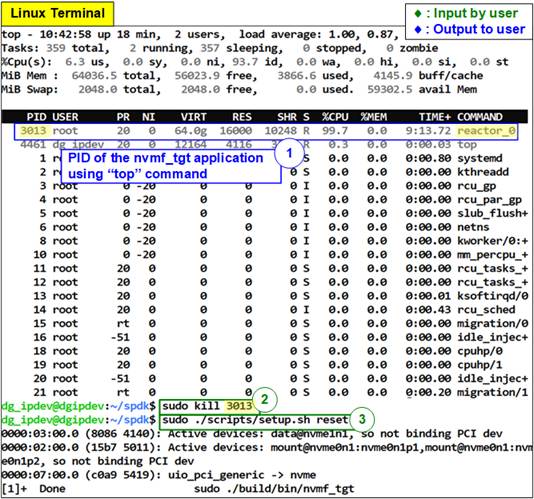The image size is (534, 499).
Task: Click the RES column header
Action: point(242,117)
